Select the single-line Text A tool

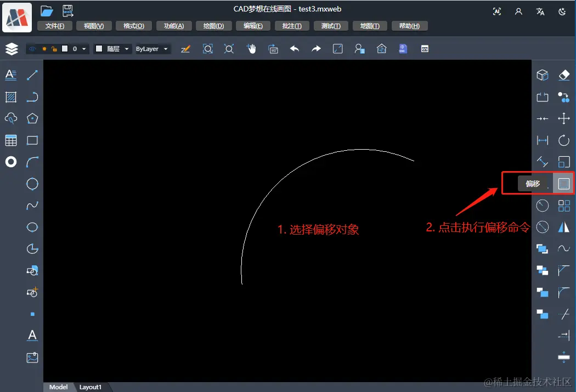point(32,336)
